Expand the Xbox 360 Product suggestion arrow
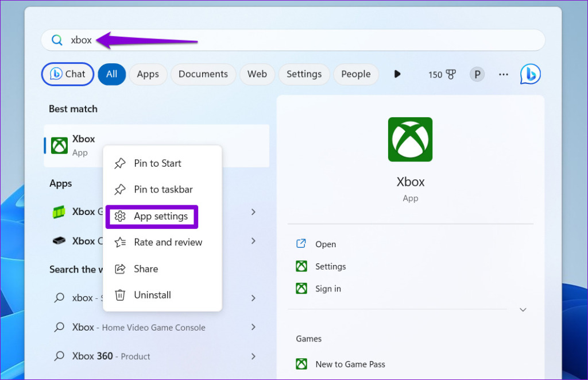The width and height of the screenshot is (588, 380). click(x=253, y=356)
